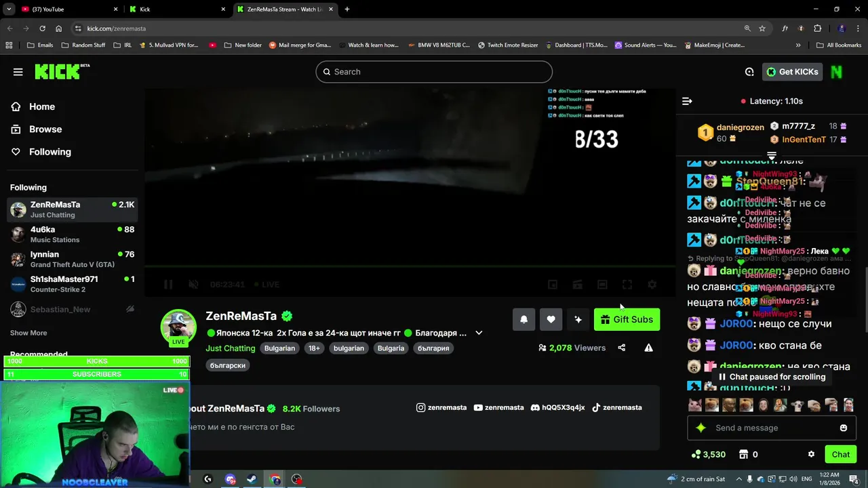Image resolution: width=868 pixels, height=488 pixels.
Task: Open the Twitch Emote Resizer bookmark
Action: 508,45
